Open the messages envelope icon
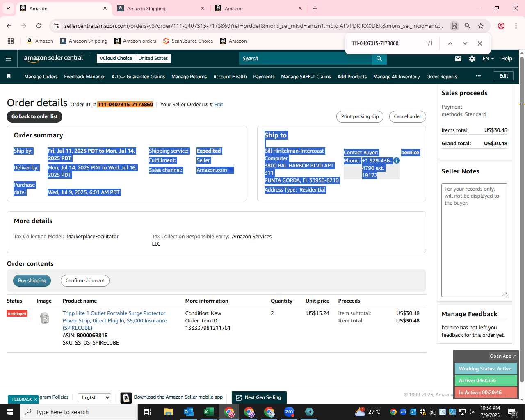The width and height of the screenshot is (525, 420). pos(458,59)
